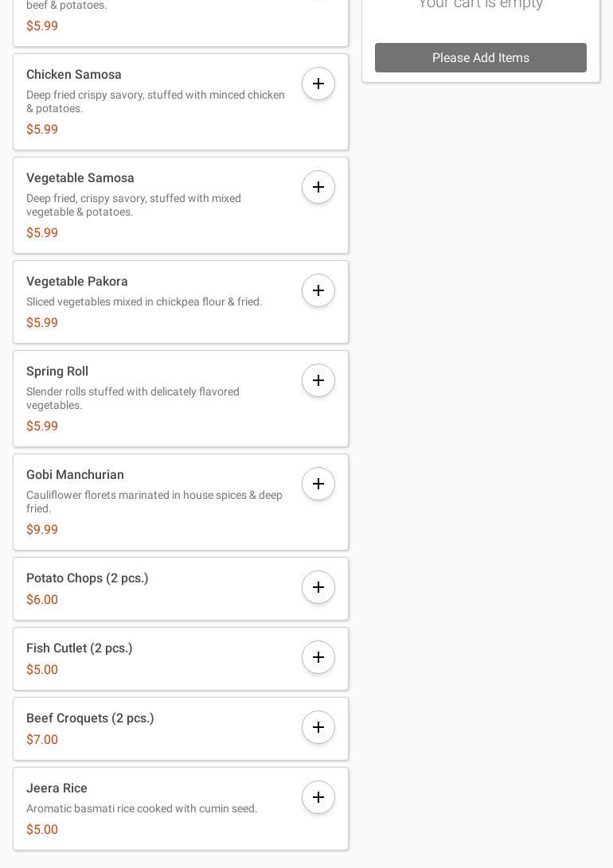613x868 pixels.
Task: Tap plus icon for Fish Cutlet
Action: 318,657
